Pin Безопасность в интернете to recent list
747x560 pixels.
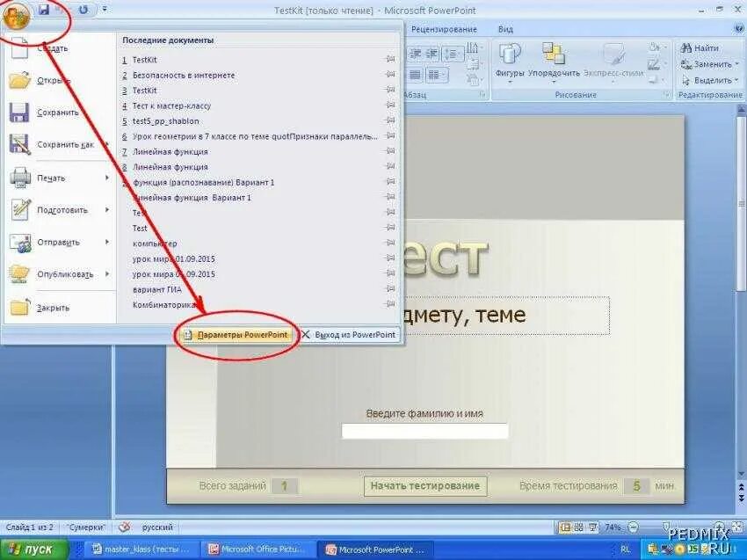(391, 75)
